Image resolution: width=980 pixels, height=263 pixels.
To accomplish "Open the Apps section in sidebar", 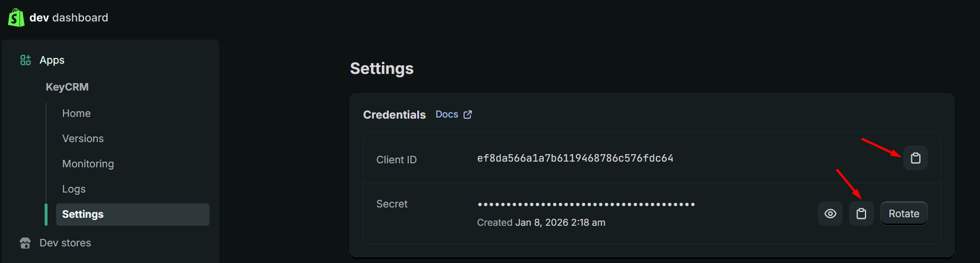I will [x=52, y=60].
